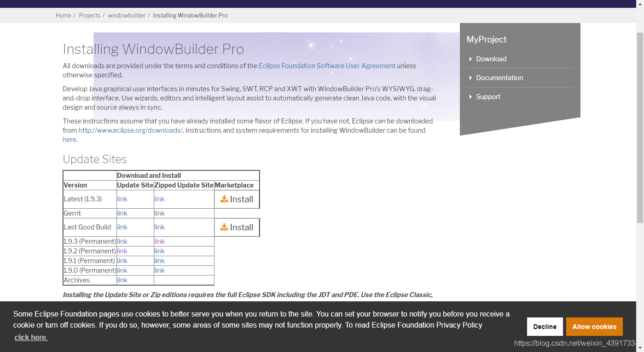This screenshot has height=352, width=644.
Task: Open Zipped Update Site link for 1.9.0 (Permanent)
Action: [160, 270]
